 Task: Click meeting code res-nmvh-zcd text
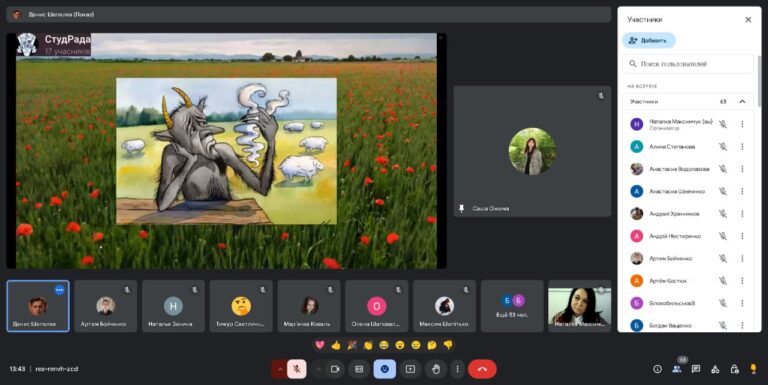pyautogui.click(x=57, y=369)
